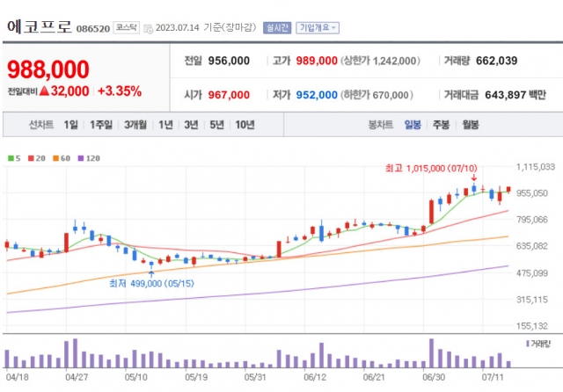Click the +3.35% change rate

[x=120, y=91]
